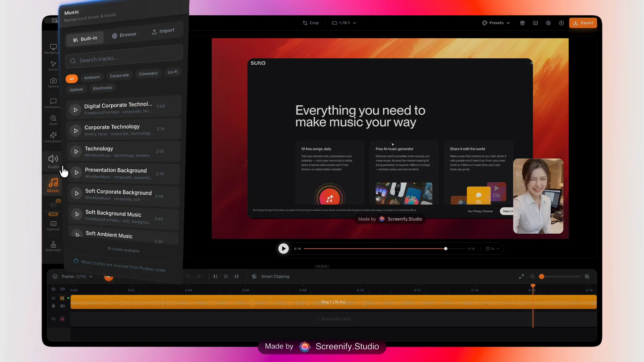Click the upload arrow circle icon
This screenshot has height=362, width=644.
click(x=561, y=23)
